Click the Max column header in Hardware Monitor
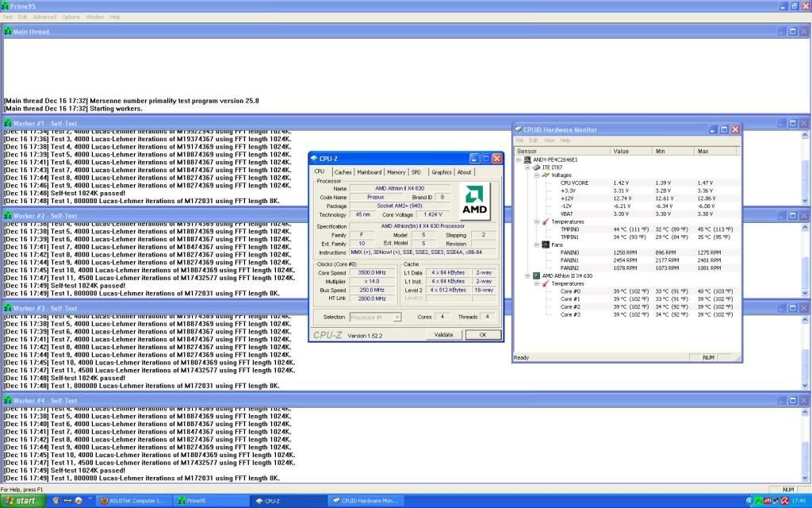The image size is (812, 508). point(714,151)
